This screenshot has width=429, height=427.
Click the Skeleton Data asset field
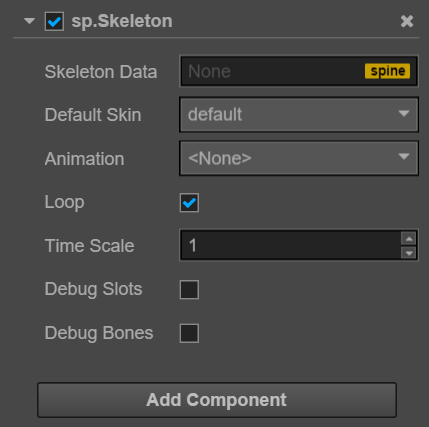coord(299,71)
